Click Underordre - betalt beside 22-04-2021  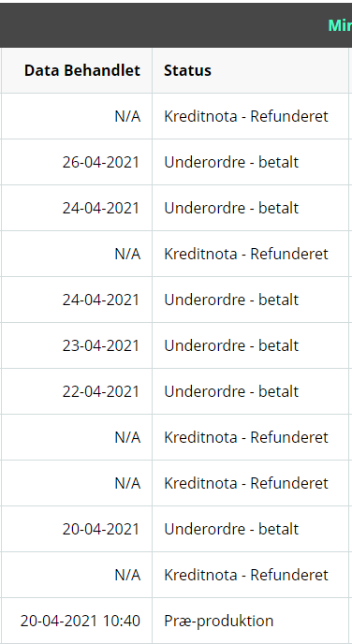231,391
